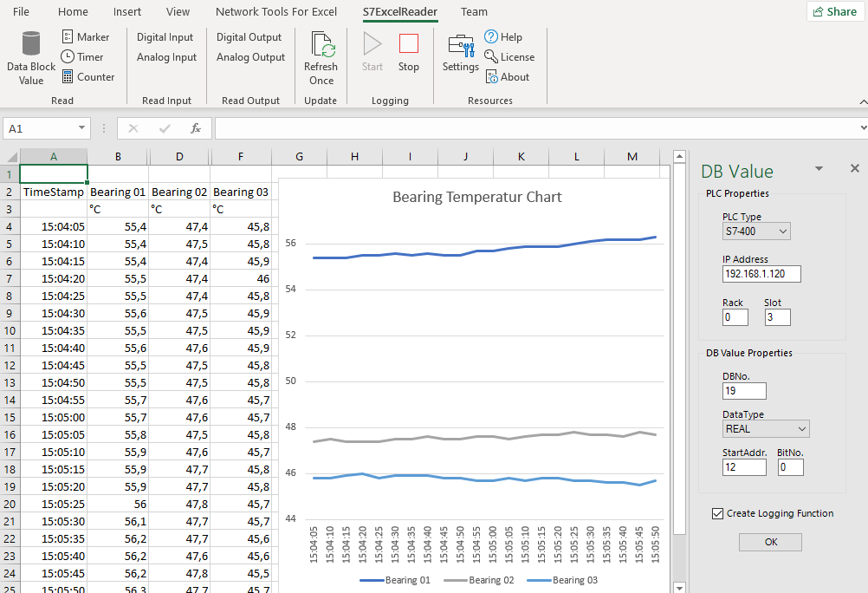Switch to the Team tab
This screenshot has height=593, width=868.
click(x=475, y=11)
